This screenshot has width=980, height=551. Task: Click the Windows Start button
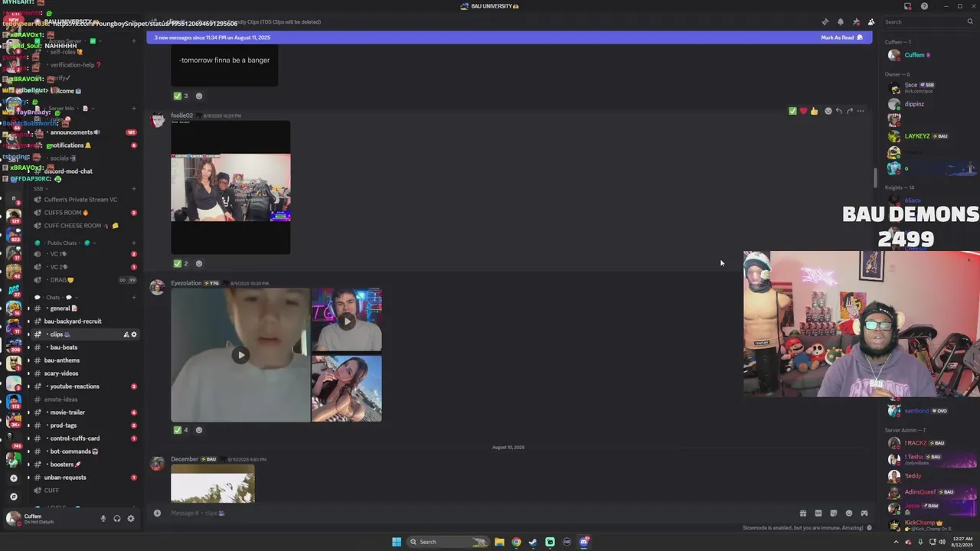pyautogui.click(x=397, y=542)
